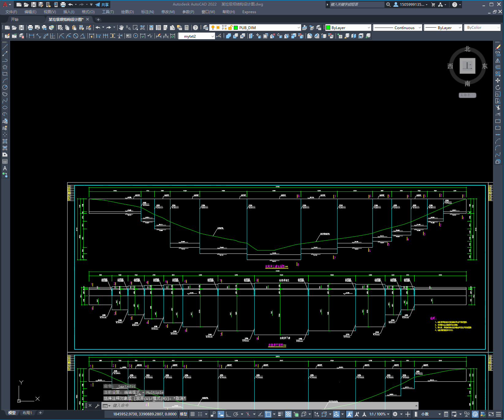The image size is (504, 420).
Task: Select the Hatch tool
Action: pos(5,141)
